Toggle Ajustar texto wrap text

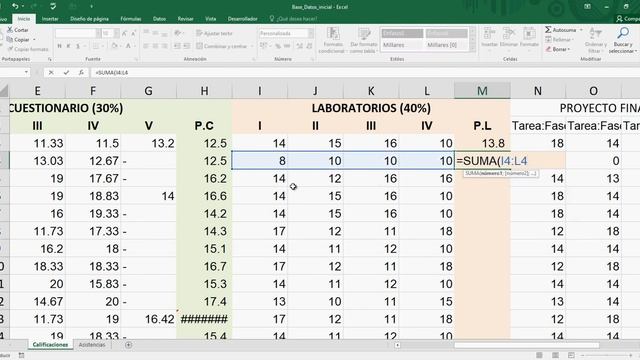[x=214, y=33]
